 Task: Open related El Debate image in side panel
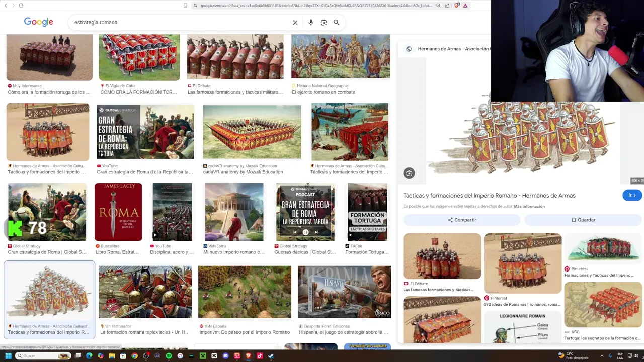442,256
